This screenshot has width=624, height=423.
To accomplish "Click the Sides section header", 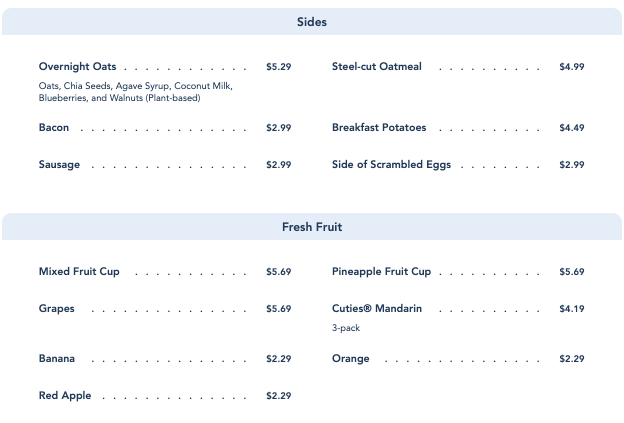I will pyautogui.click(x=312, y=22).
